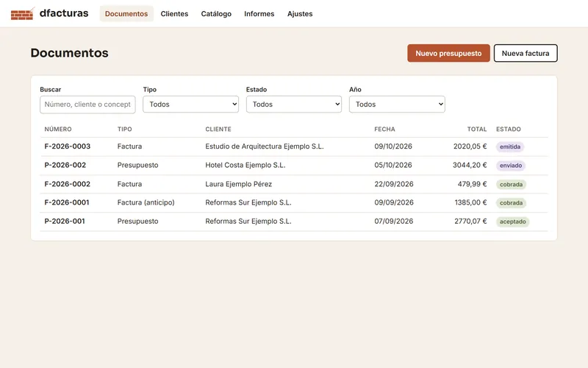Open document F-2026-0003
588x368 pixels.
tap(68, 146)
